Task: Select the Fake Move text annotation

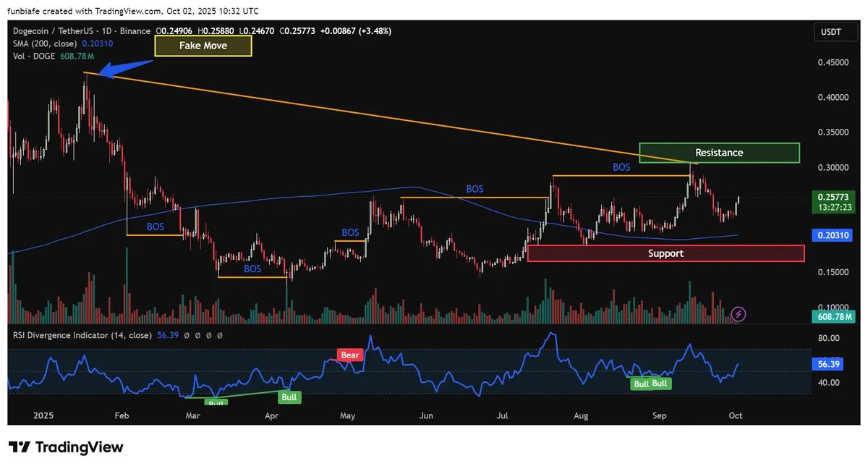Action: [203, 46]
